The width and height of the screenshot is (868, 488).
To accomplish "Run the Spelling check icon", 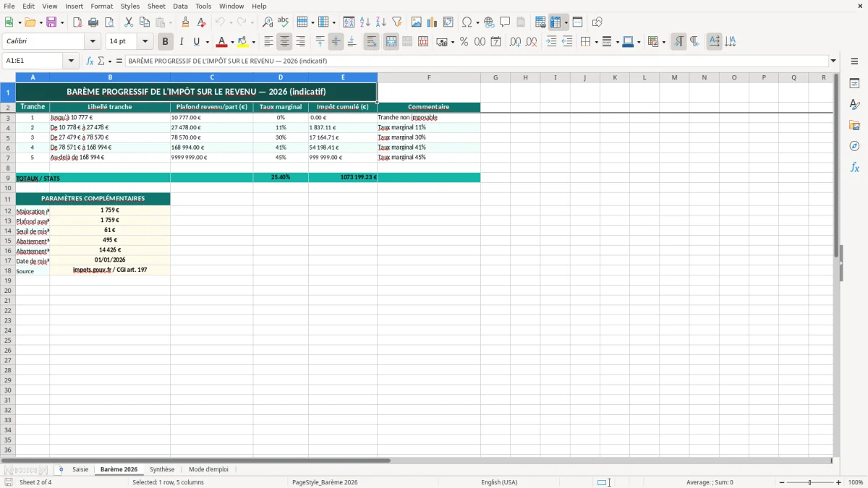I will click(x=283, y=22).
